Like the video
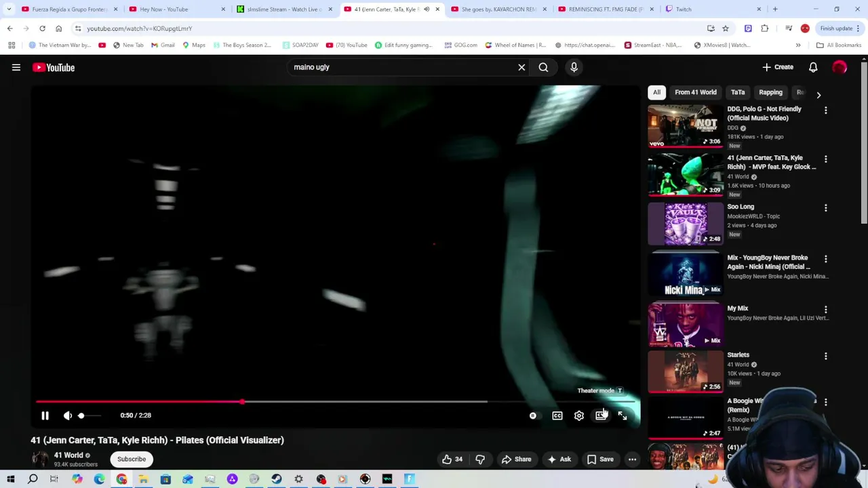Viewport: 868px width, 488px height. click(452, 460)
